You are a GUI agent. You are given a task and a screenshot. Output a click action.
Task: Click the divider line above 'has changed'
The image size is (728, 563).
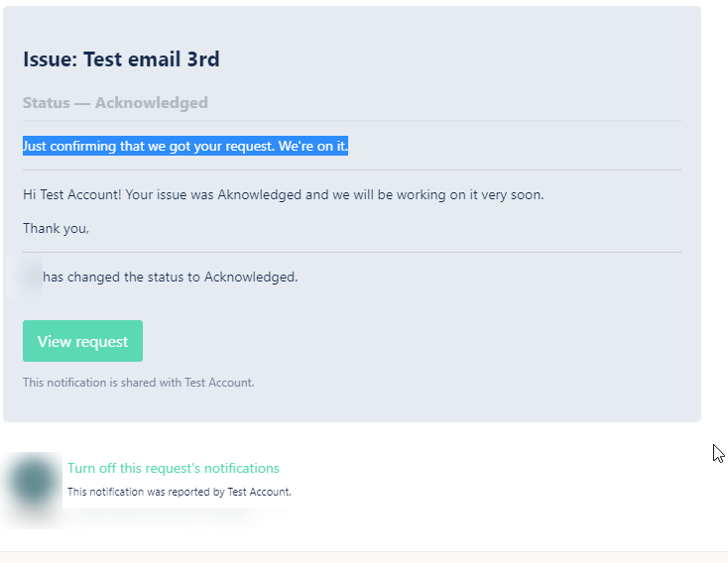352,253
